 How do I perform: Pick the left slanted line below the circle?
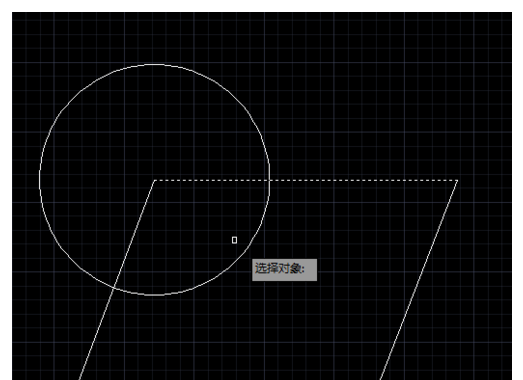point(97,334)
